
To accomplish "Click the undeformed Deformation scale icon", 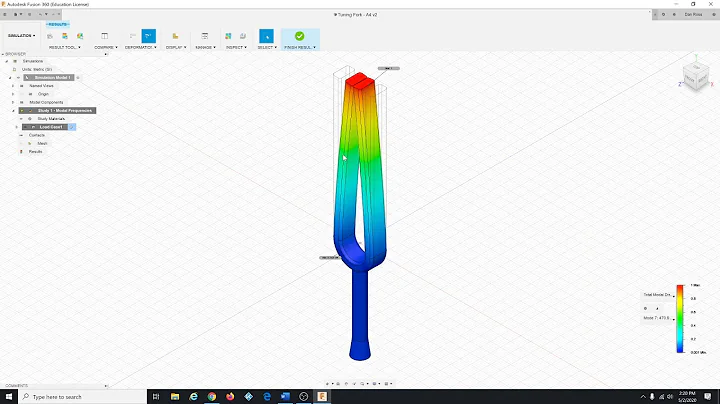I will coord(133,36).
